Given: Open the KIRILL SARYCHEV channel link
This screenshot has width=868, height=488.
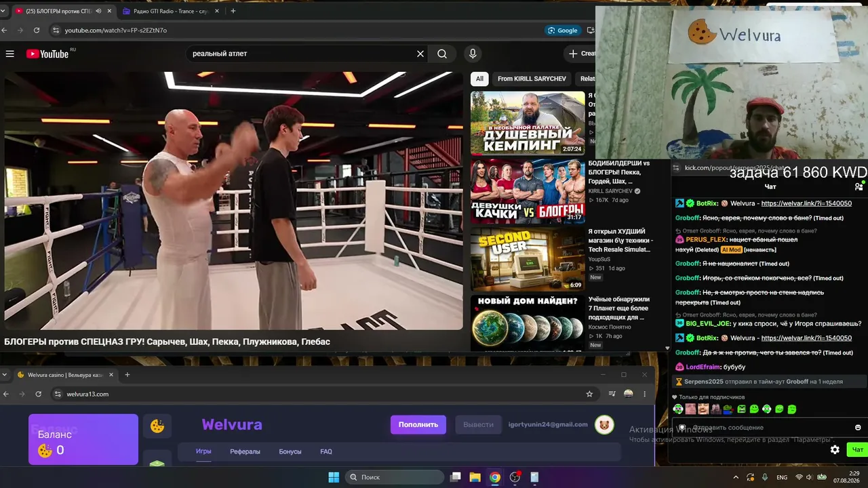Looking at the screenshot, I should 610,191.
